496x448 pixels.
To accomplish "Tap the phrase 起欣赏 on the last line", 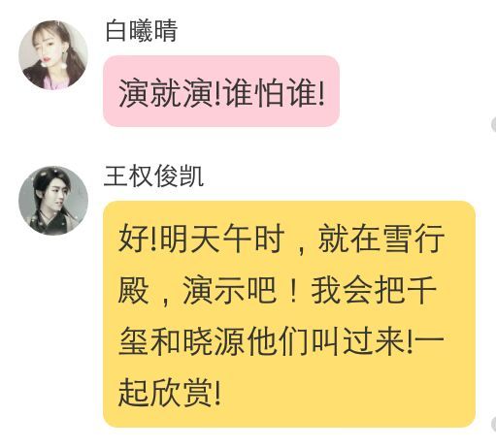I will tap(165, 393).
